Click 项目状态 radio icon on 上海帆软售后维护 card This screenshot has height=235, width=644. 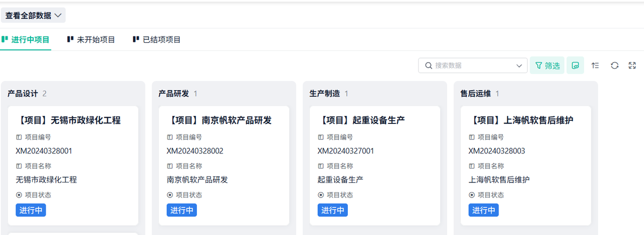tap(472, 195)
